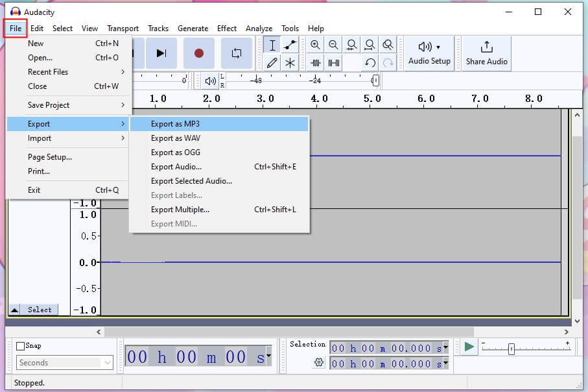Select the Selection (I-beam) tool
588x392 pixels.
point(272,45)
